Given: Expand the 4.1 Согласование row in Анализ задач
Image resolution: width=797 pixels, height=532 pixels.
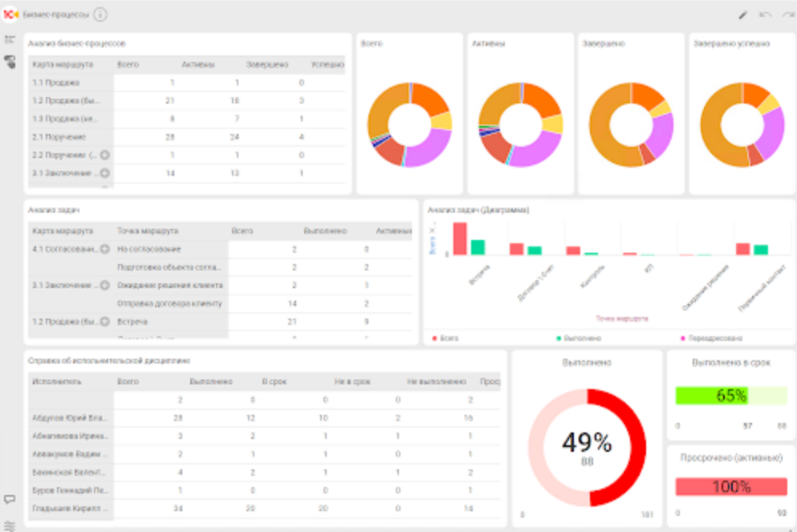Looking at the screenshot, I should tap(104, 250).
